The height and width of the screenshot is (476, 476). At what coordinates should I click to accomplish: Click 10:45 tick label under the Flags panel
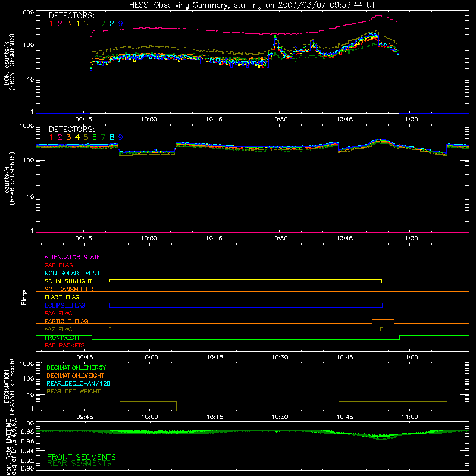(345, 358)
